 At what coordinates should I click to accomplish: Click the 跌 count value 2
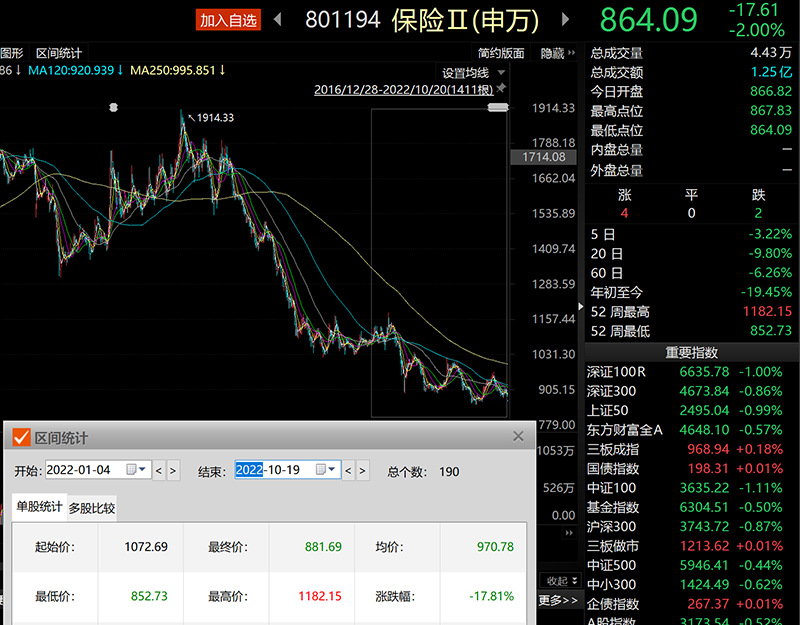758,213
